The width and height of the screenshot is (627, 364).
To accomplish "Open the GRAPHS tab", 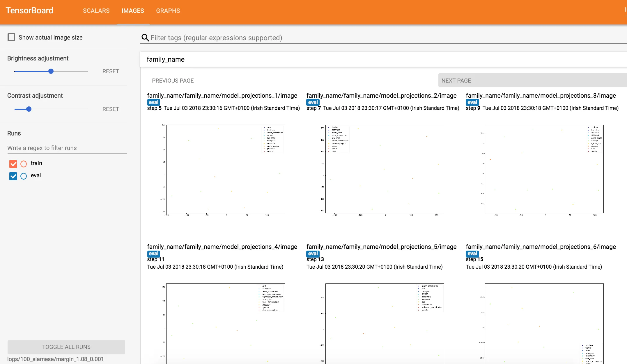I will pyautogui.click(x=168, y=11).
